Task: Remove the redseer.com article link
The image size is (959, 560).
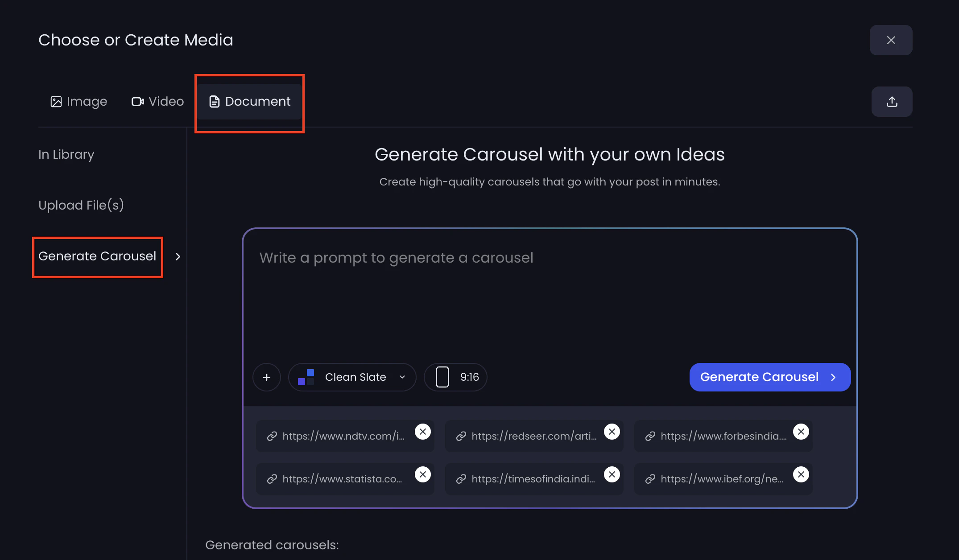Action: click(612, 431)
